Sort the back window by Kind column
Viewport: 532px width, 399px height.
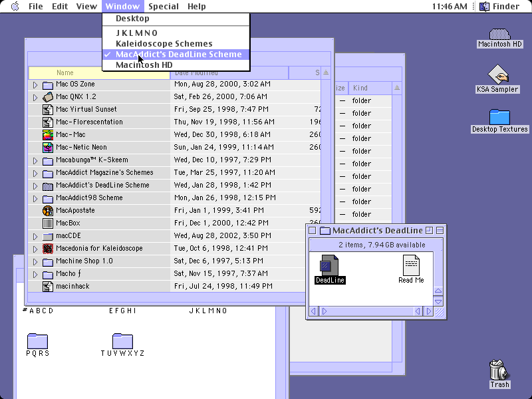(370, 88)
